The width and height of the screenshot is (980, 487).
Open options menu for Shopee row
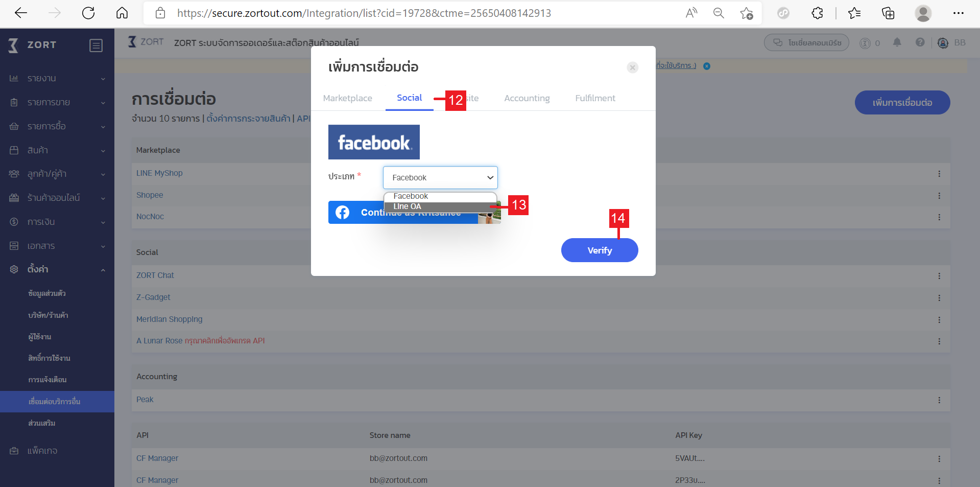coord(939,196)
